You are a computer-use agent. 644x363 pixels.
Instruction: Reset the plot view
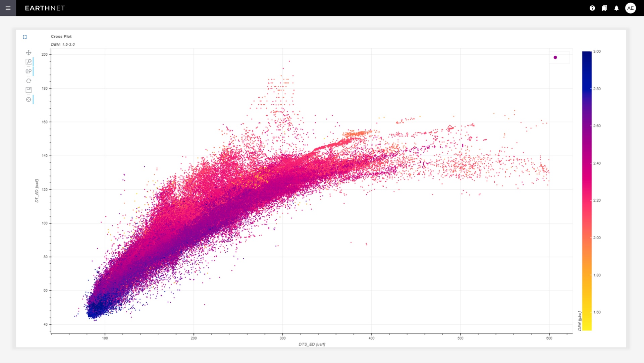point(29,81)
